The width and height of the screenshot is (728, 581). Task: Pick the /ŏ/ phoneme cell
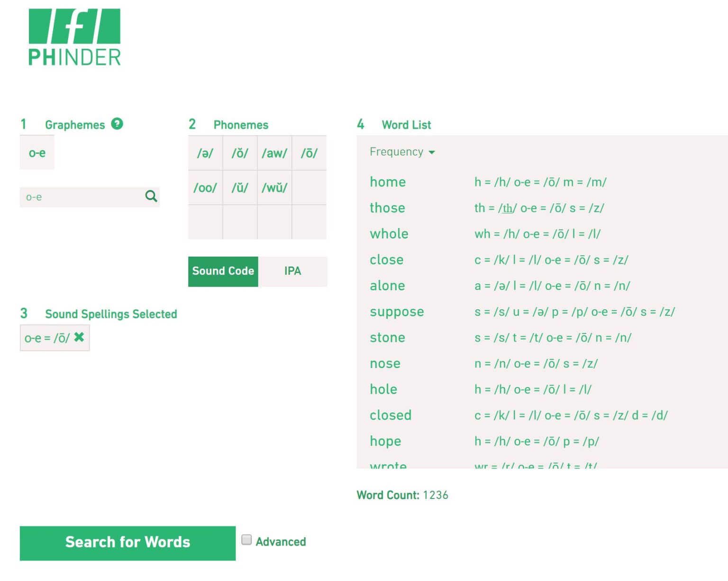[x=240, y=153]
